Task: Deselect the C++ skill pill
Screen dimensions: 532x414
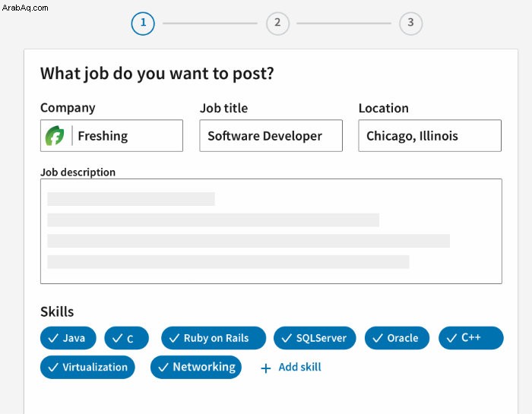Action: (471, 338)
